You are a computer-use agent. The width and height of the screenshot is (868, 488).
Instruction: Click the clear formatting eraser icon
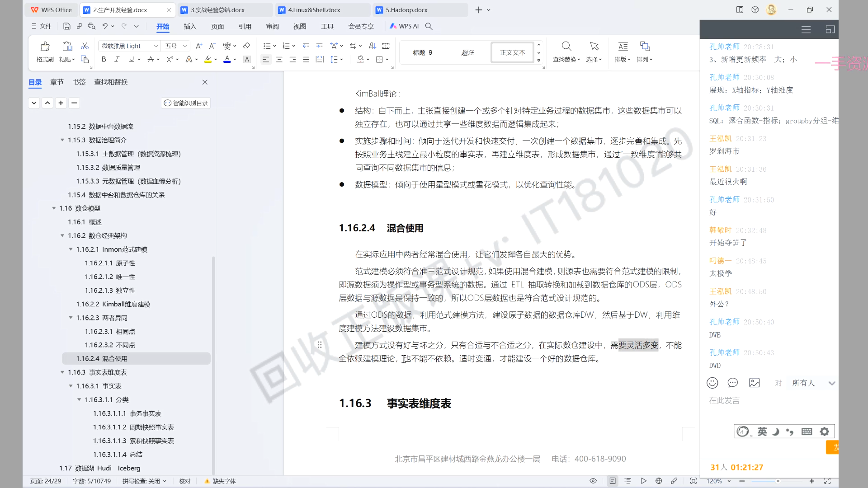click(x=247, y=46)
